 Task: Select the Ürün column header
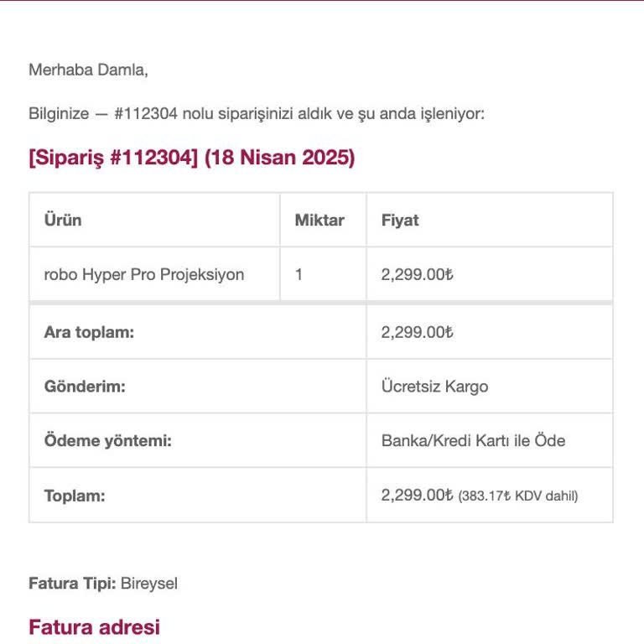coord(63,221)
